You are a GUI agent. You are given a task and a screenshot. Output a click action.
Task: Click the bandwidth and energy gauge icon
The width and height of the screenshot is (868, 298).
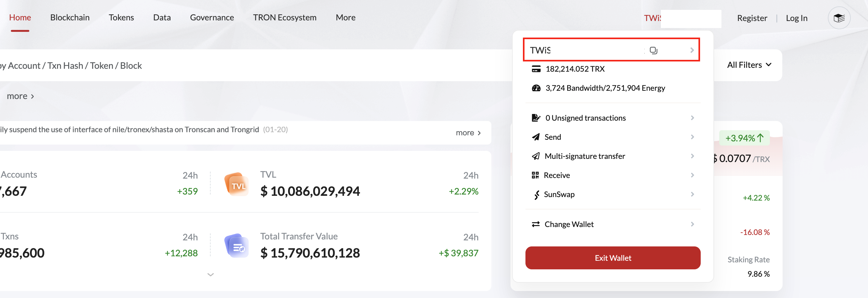tap(536, 88)
